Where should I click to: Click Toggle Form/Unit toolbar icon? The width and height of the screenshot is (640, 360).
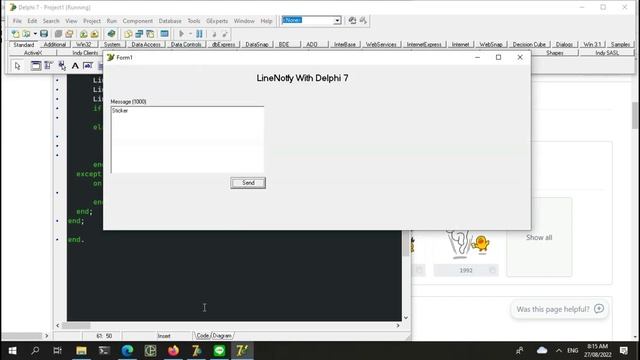[x=150, y=34]
